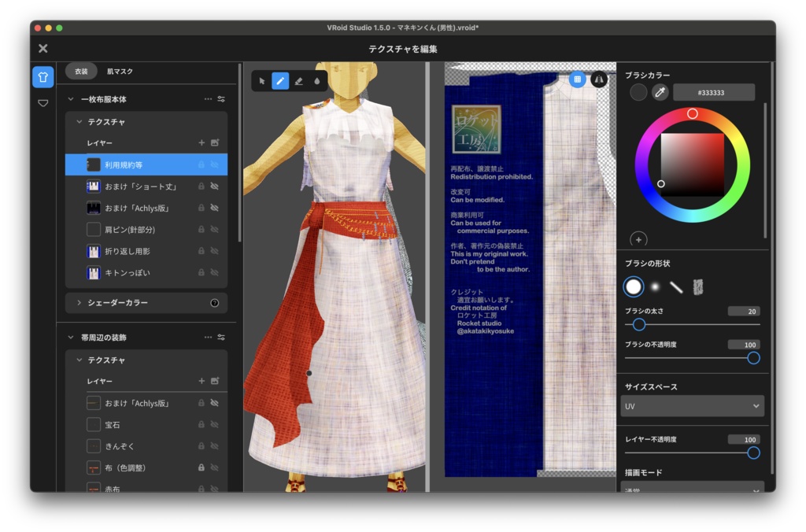
Task: Expand the シェーダーカラー section
Action: (79, 303)
